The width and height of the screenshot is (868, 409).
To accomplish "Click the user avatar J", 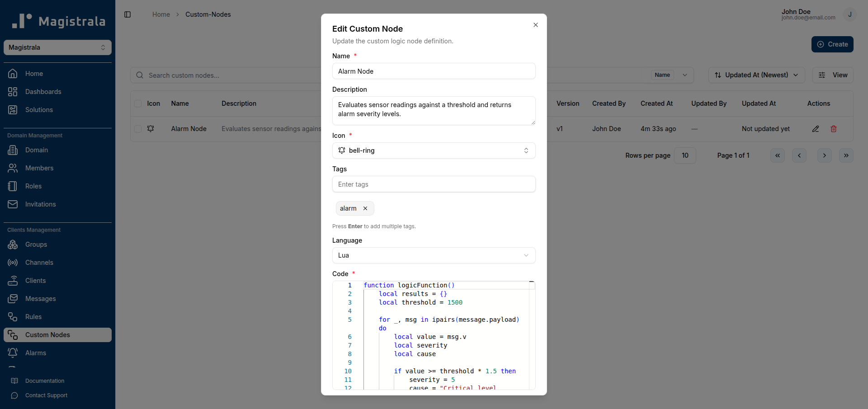I will click(850, 14).
